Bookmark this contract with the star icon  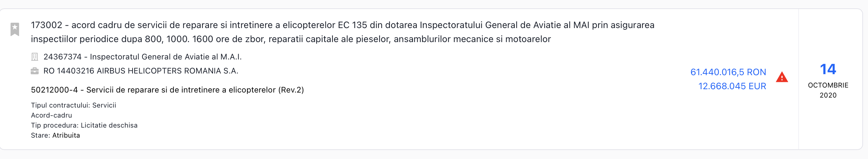coord(15,29)
